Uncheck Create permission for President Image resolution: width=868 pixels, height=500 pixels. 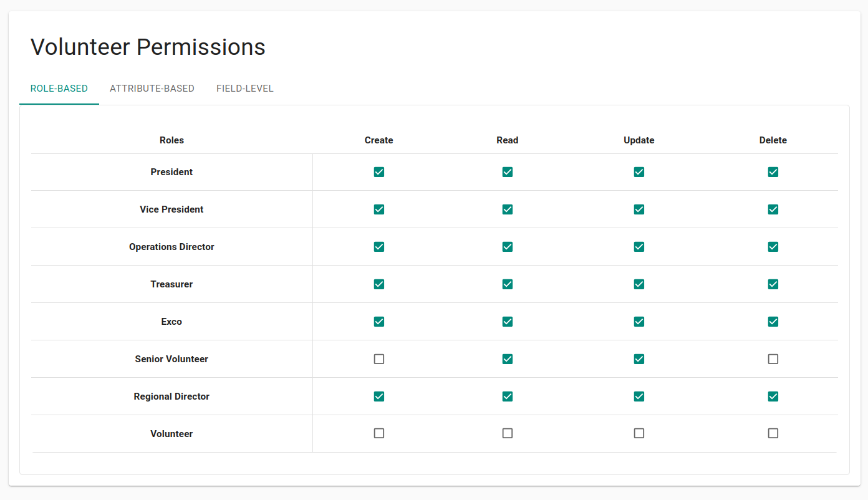click(379, 172)
